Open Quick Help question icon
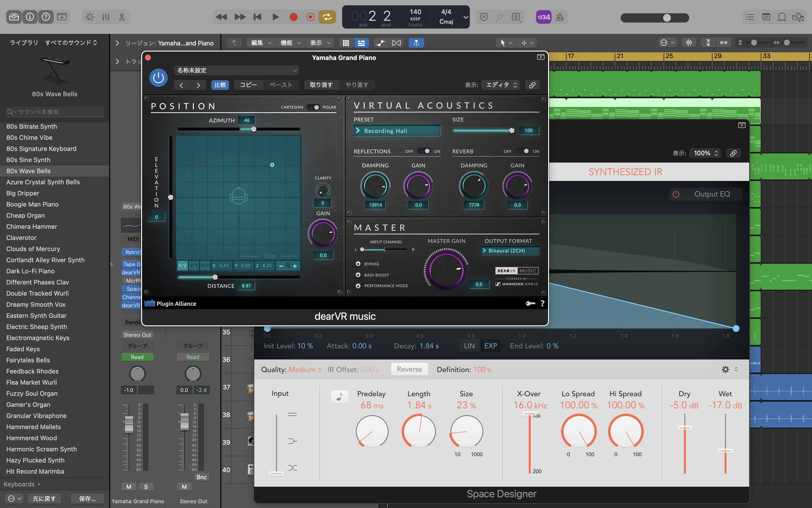Image resolution: width=812 pixels, height=508 pixels. (x=46, y=17)
